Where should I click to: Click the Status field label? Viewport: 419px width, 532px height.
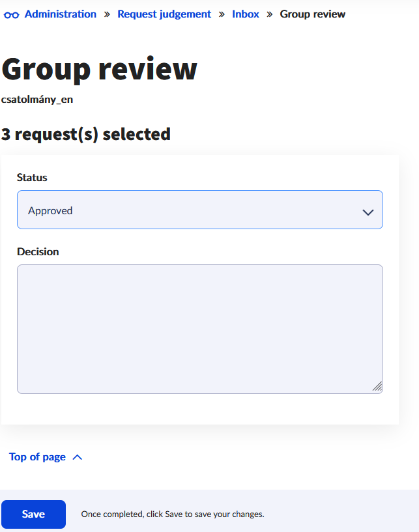[32, 177]
